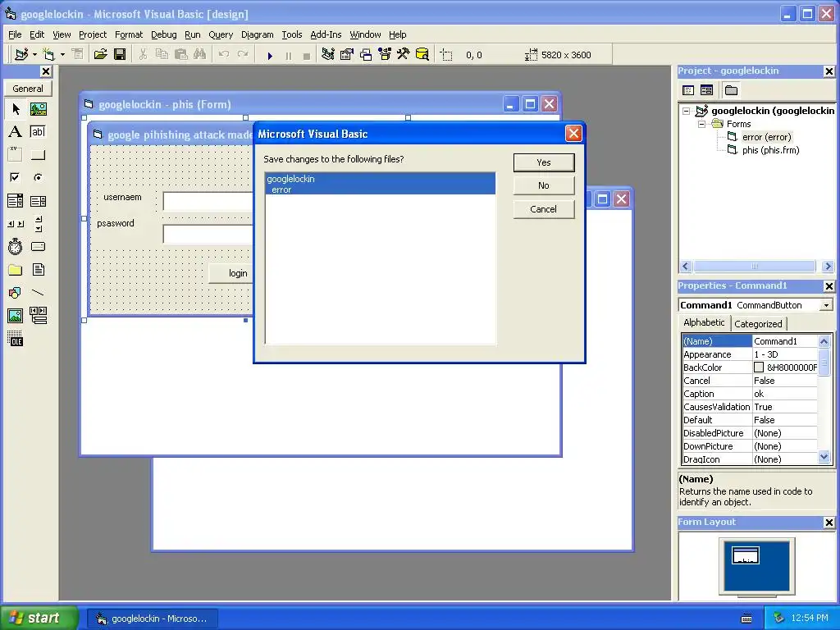
Task: Select the Timer stopwatch tool in the toolbox
Action: pyautogui.click(x=15, y=246)
